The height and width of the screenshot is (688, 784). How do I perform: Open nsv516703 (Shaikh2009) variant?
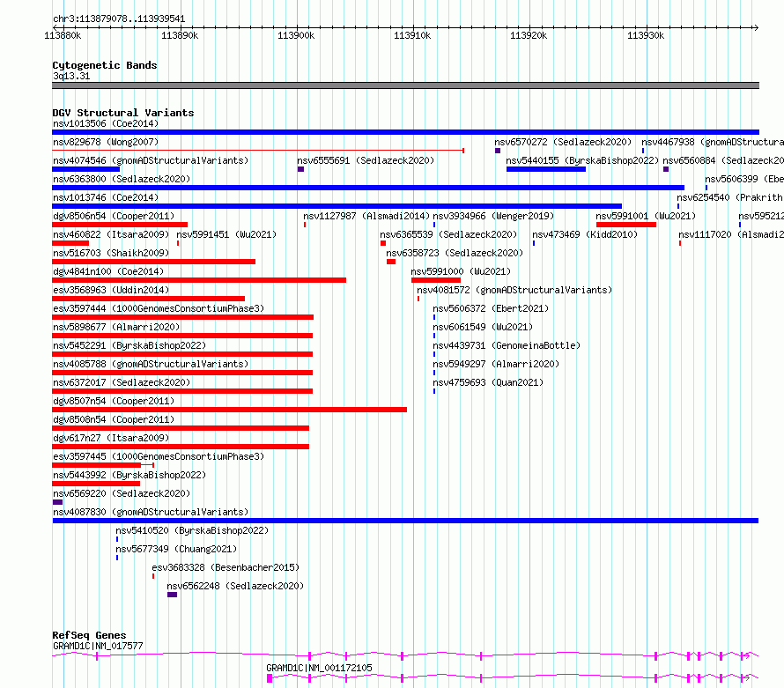(x=111, y=253)
